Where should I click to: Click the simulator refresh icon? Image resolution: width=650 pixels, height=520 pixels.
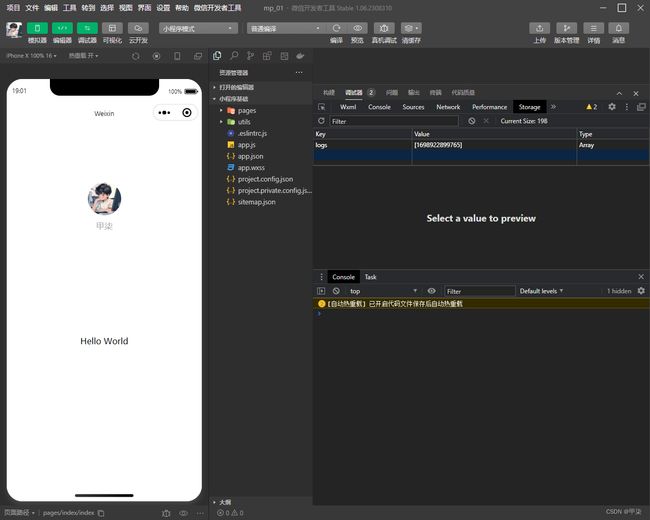coord(136,56)
